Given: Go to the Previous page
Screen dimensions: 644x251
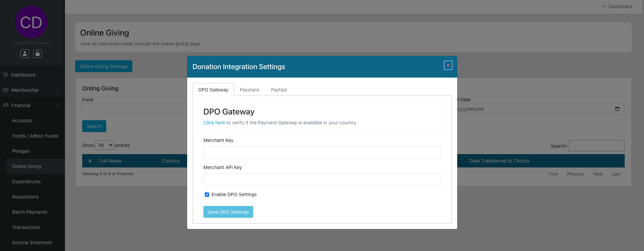Looking at the screenshot, I should pos(576,174).
